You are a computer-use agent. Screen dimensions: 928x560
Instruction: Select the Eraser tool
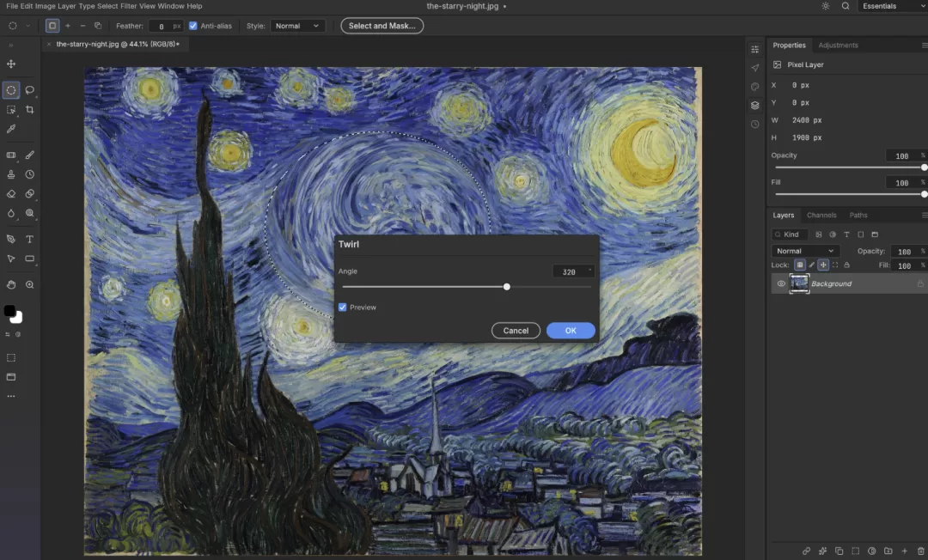tap(10, 194)
